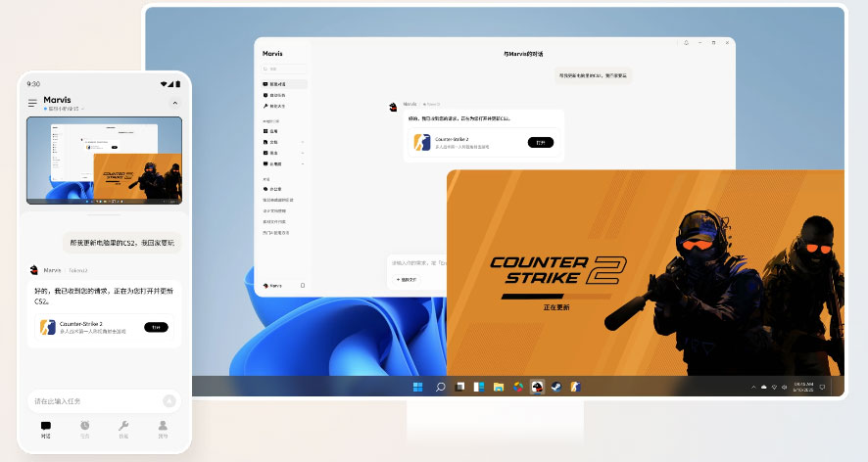868x462 pixels.
Task: Open network settings from the system tray
Action: (774, 388)
